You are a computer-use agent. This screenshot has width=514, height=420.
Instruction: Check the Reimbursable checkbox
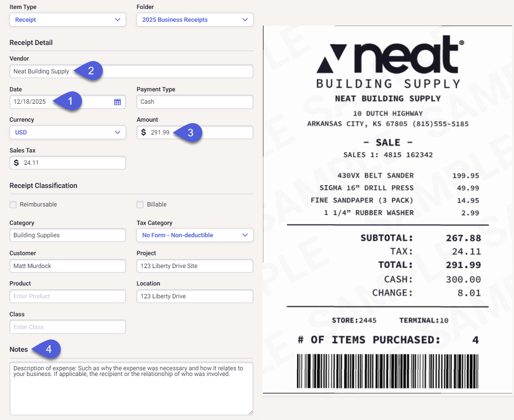[x=13, y=205]
